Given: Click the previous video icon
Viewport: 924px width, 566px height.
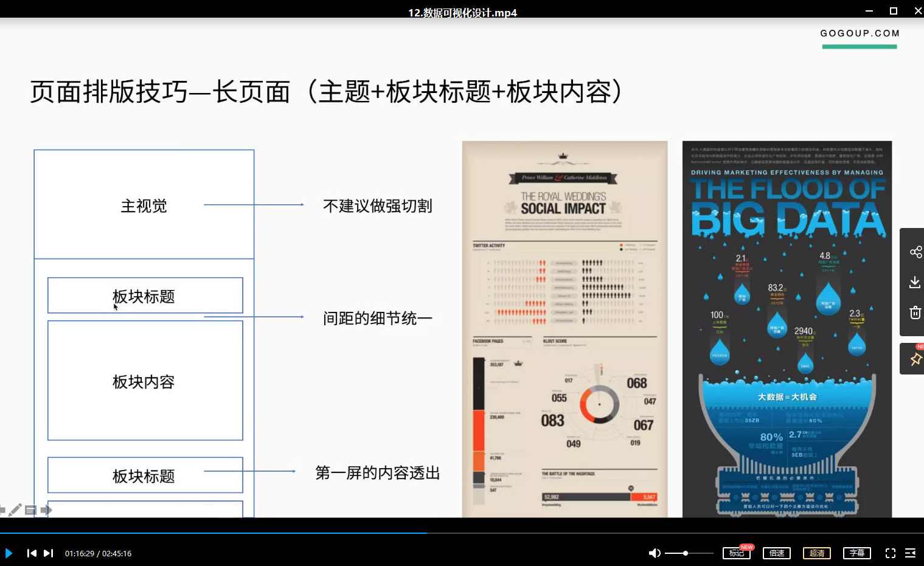Looking at the screenshot, I should 31,553.
